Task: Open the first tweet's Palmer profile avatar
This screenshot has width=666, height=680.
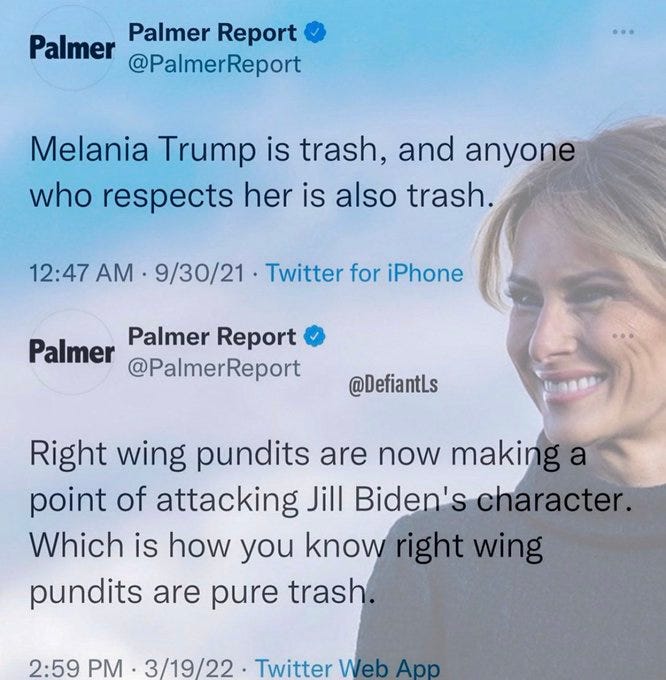Action: point(72,48)
